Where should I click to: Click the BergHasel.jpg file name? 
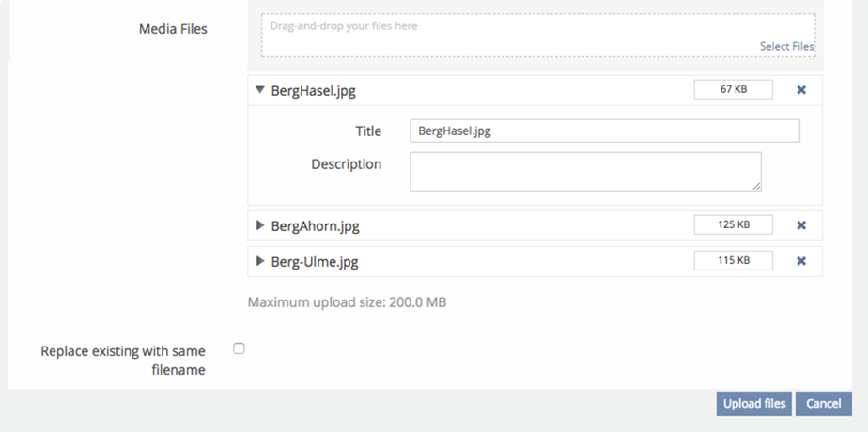coord(313,91)
